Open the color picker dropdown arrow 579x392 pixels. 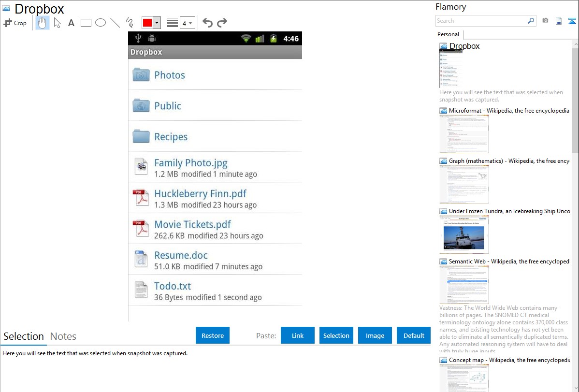coord(157,23)
